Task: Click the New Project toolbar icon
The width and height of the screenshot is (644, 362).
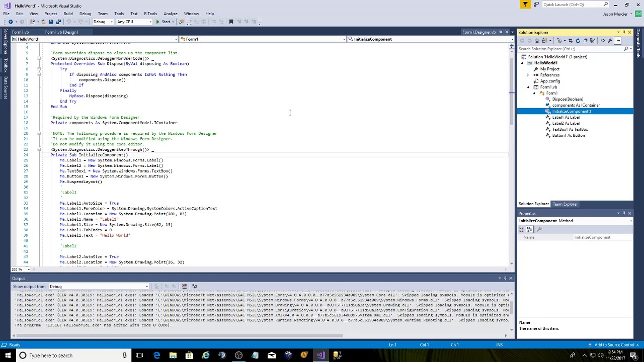Action: 32,22
